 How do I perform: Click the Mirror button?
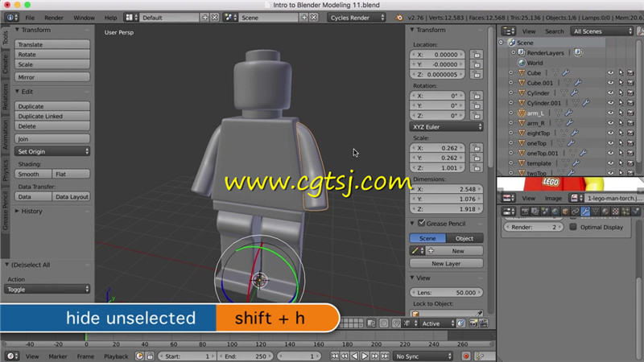52,77
